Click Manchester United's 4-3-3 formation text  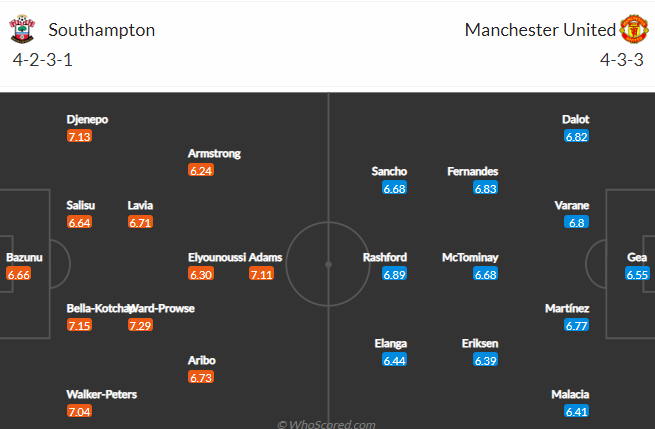[622, 60]
